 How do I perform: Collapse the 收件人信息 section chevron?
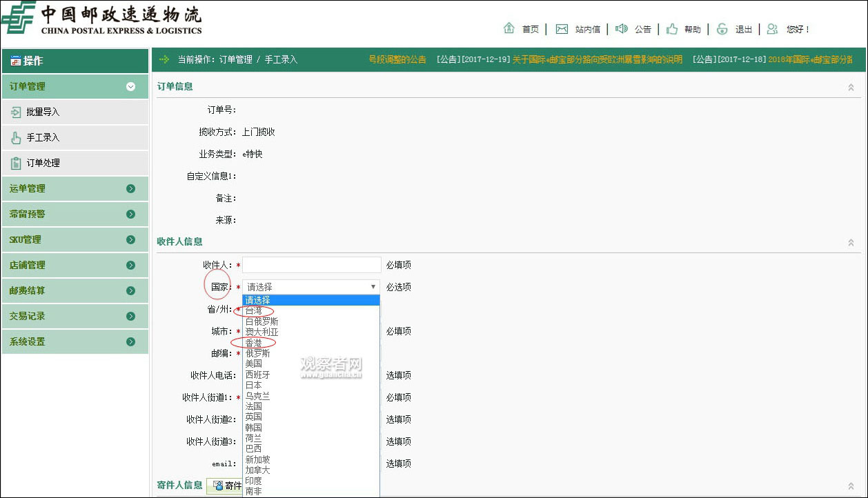point(851,242)
